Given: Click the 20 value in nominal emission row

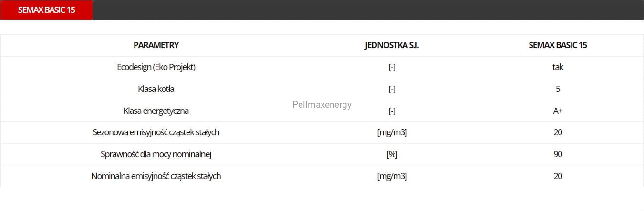Looking at the screenshot, I should coord(558,176).
